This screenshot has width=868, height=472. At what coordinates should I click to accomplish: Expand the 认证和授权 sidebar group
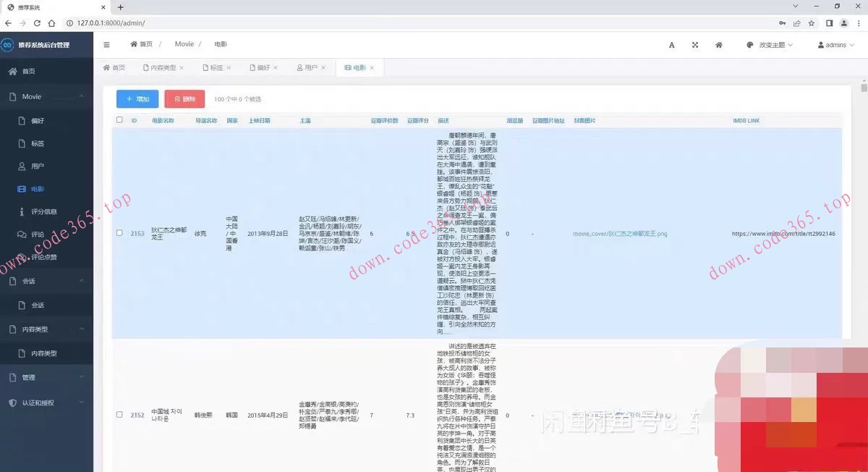(x=82, y=403)
